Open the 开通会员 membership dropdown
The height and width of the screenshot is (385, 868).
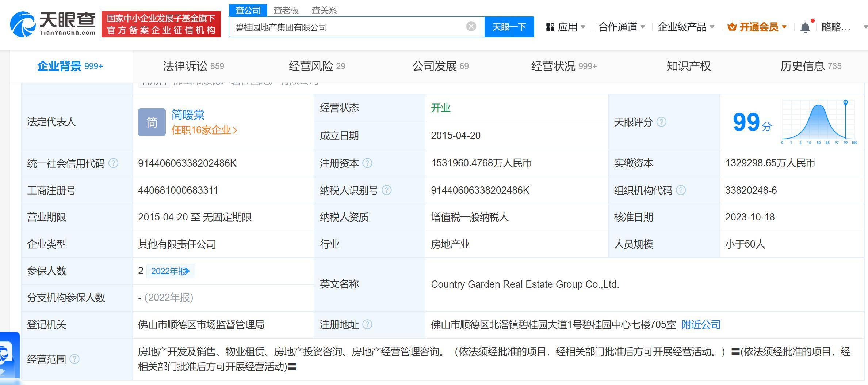(757, 27)
